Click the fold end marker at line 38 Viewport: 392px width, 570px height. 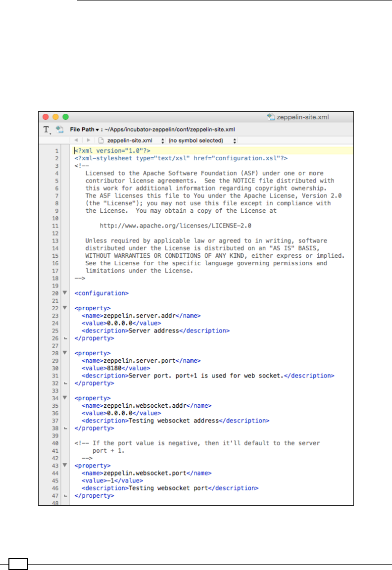(65, 428)
